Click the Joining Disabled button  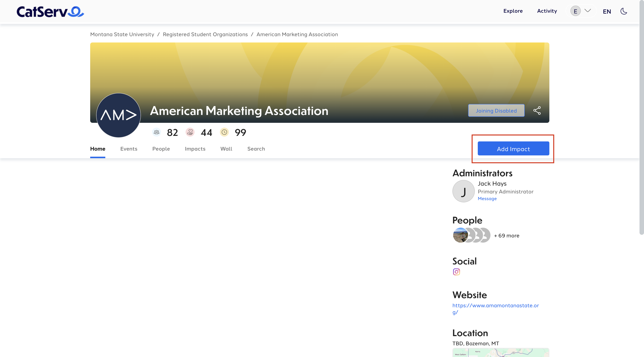click(496, 111)
